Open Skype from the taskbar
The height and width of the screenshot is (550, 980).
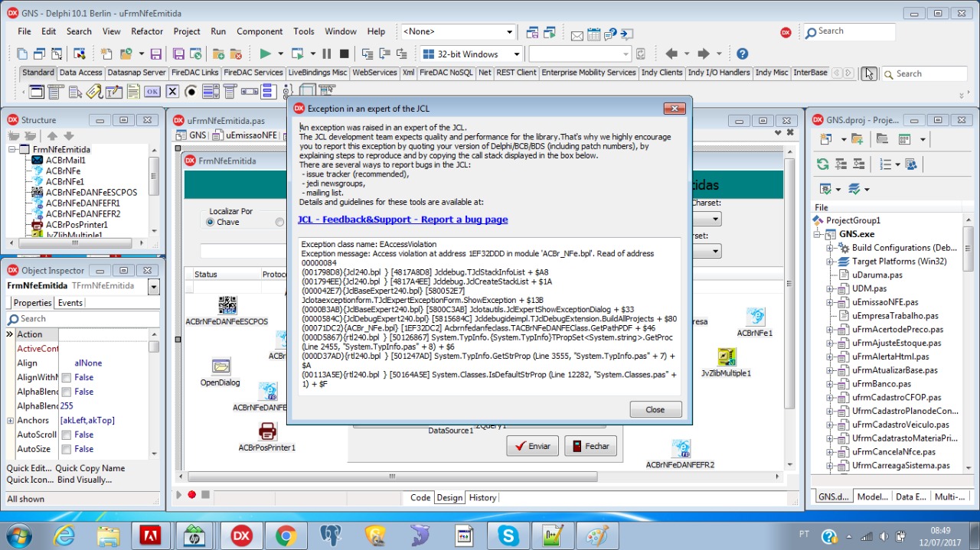[x=508, y=535]
